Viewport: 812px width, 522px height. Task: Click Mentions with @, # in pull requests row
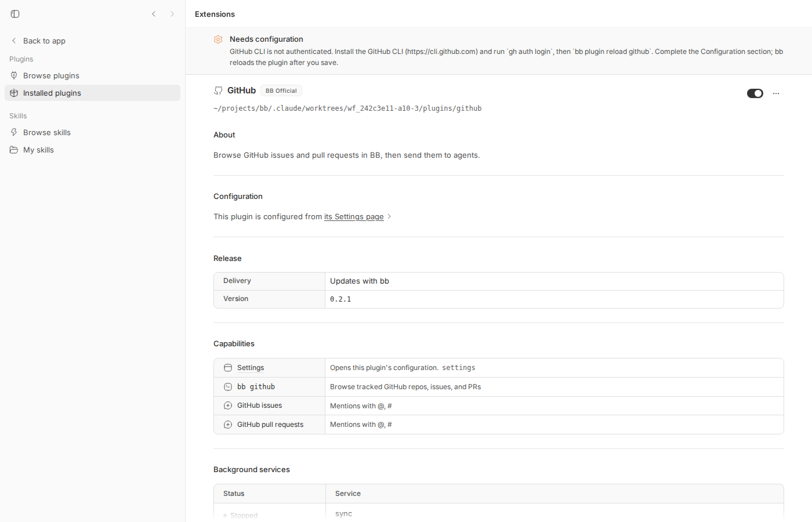(x=361, y=425)
